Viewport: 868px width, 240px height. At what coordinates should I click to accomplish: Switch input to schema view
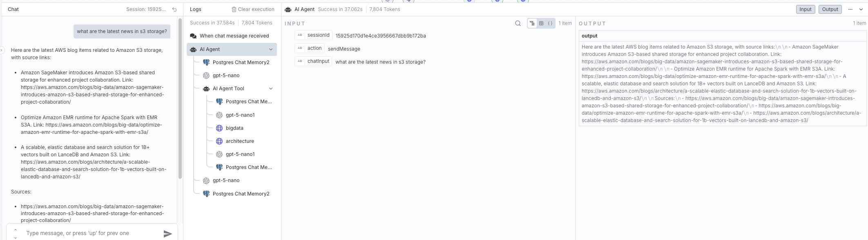[532, 23]
